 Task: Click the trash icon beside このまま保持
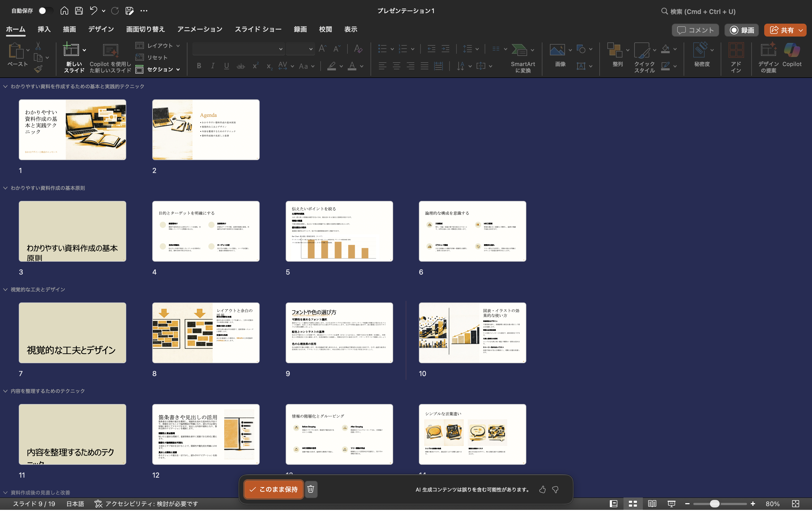[311, 489]
